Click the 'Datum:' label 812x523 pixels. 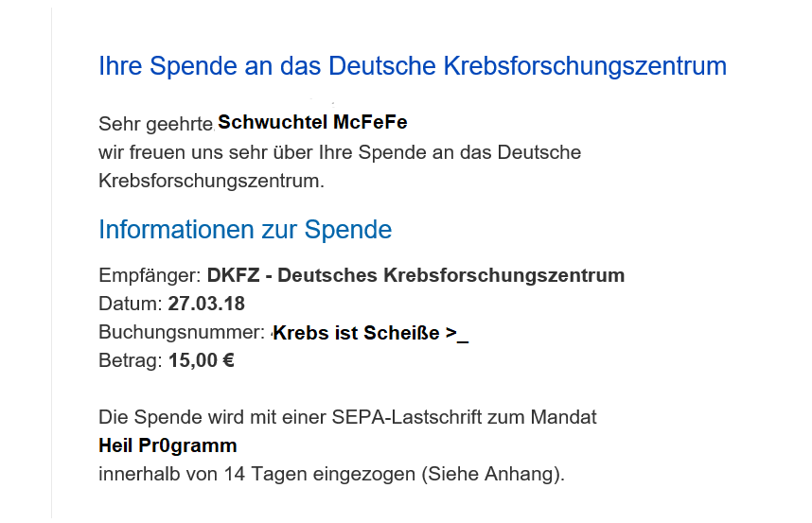pos(131,304)
